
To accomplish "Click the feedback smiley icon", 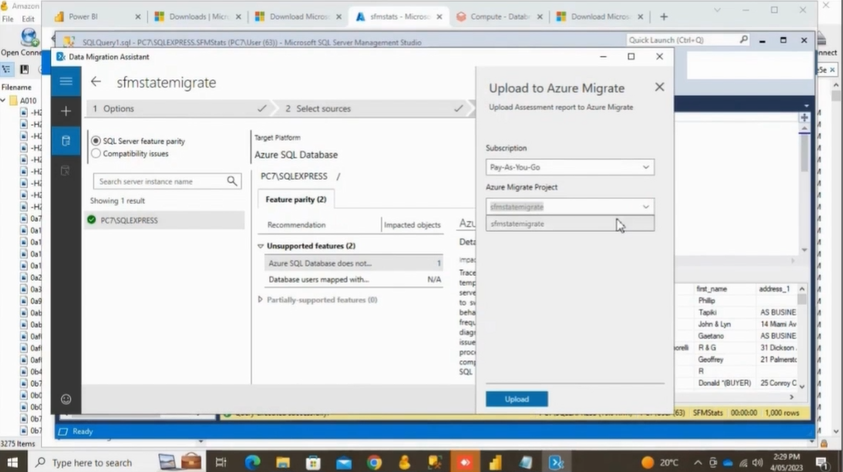I will [x=66, y=399].
